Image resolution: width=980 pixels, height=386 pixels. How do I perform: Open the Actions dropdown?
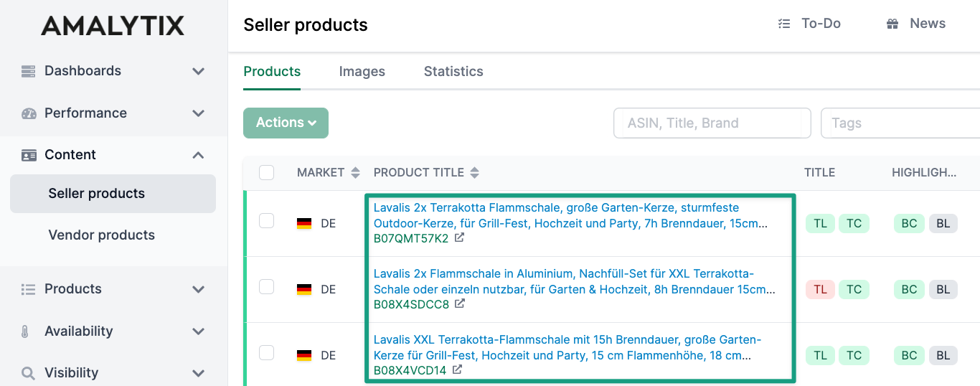point(286,123)
